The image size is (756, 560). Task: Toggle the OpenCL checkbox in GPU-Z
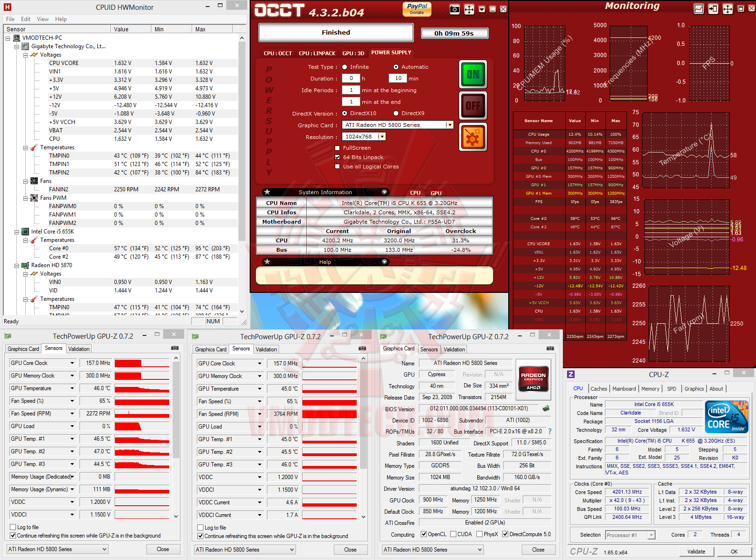[x=424, y=534]
